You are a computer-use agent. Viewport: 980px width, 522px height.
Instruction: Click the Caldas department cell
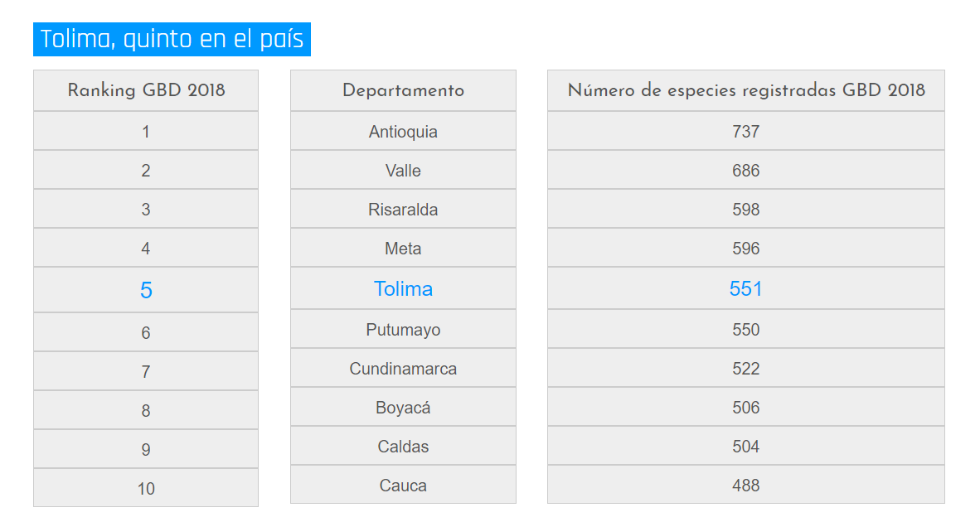pyautogui.click(x=403, y=447)
